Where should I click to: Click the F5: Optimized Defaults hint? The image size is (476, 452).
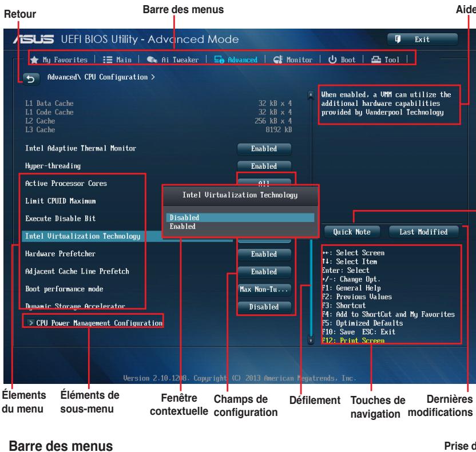click(x=362, y=323)
